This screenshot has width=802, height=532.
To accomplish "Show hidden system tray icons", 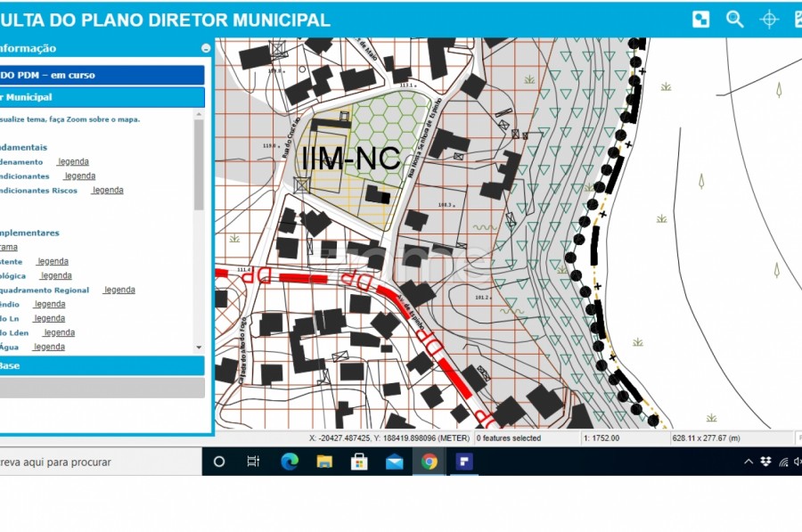I will 749,462.
